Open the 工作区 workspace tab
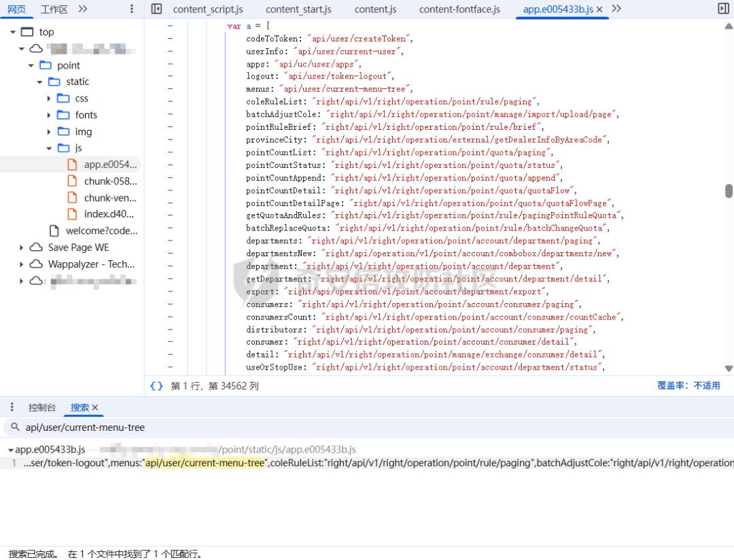Screen dimensions: 734x560 pos(54,10)
